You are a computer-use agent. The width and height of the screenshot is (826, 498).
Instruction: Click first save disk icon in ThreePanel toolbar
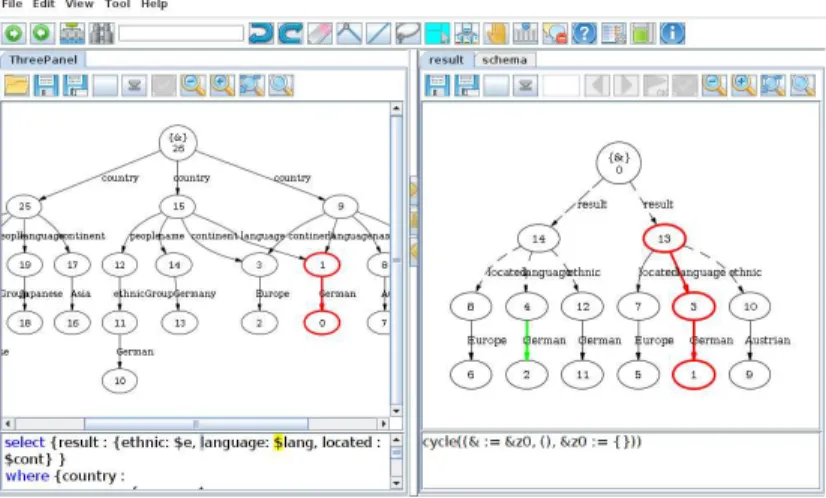click(46, 85)
